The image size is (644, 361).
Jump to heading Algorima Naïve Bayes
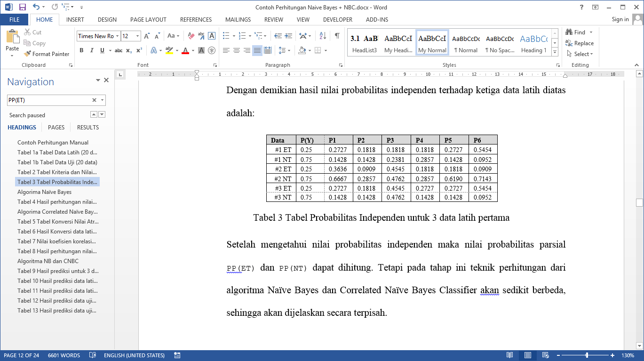click(x=45, y=192)
